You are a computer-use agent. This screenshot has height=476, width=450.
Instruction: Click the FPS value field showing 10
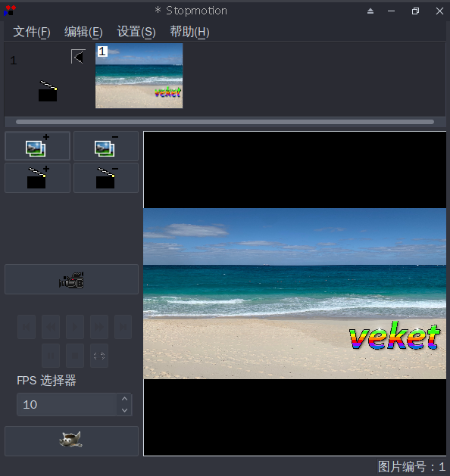tap(67, 405)
